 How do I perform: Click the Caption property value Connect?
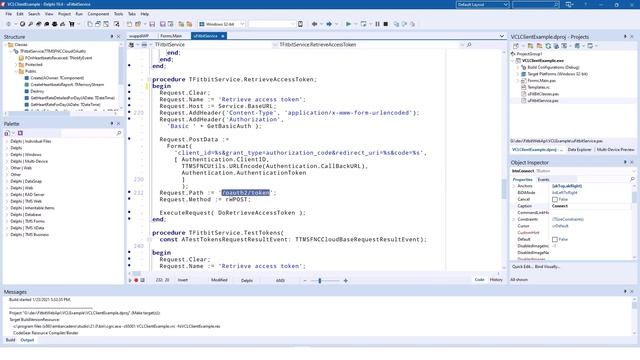560,206
